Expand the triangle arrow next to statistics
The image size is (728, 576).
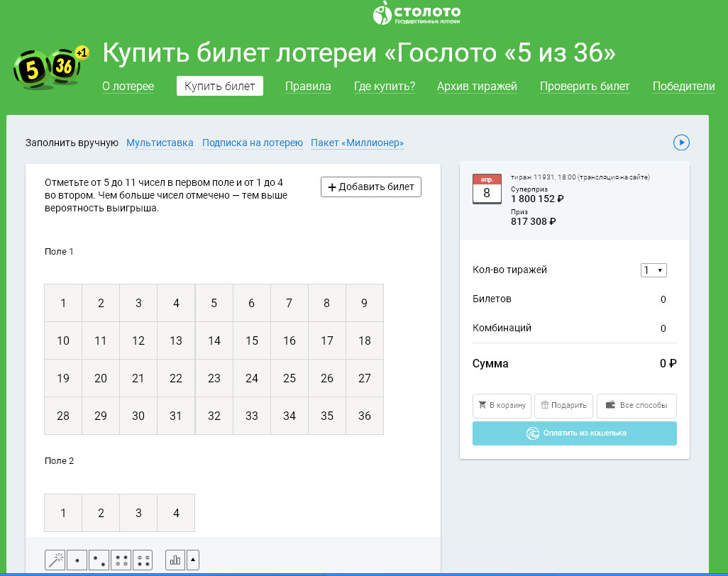pyautogui.click(x=193, y=560)
